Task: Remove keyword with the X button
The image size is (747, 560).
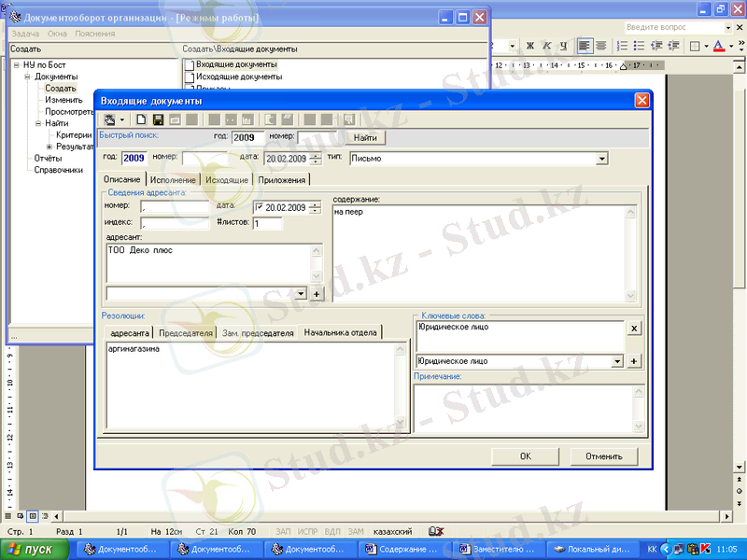Action: coord(633,329)
